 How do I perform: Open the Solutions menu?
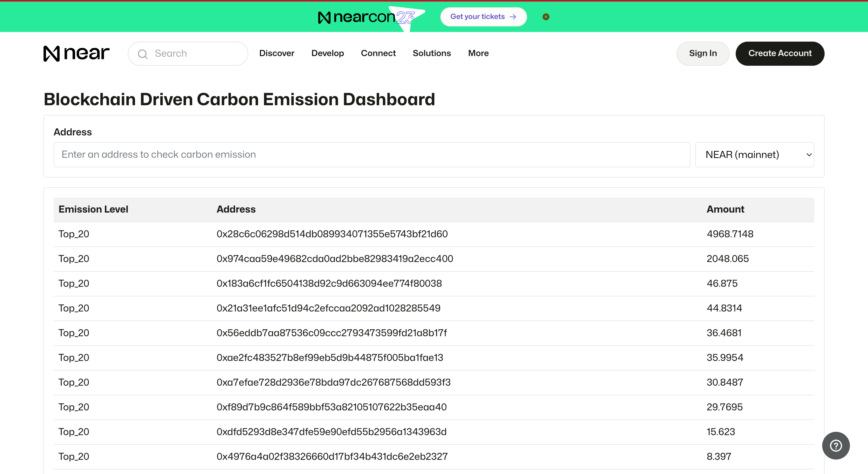pos(432,53)
